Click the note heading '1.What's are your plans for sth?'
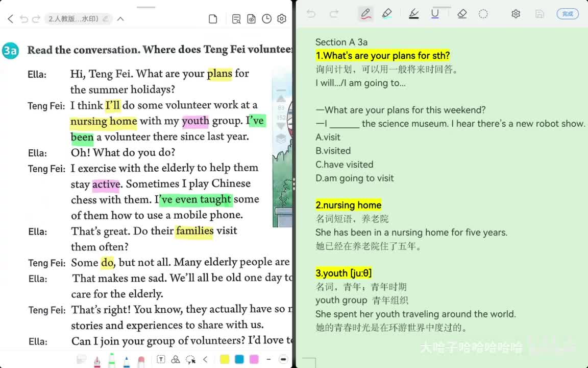Screen dimensions: 588x368 (382, 56)
